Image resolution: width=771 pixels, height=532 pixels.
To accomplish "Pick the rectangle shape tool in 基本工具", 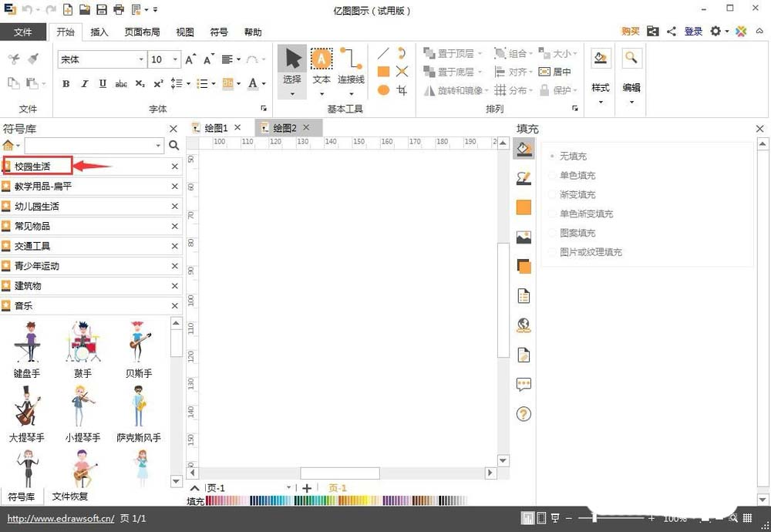I will (x=382, y=71).
